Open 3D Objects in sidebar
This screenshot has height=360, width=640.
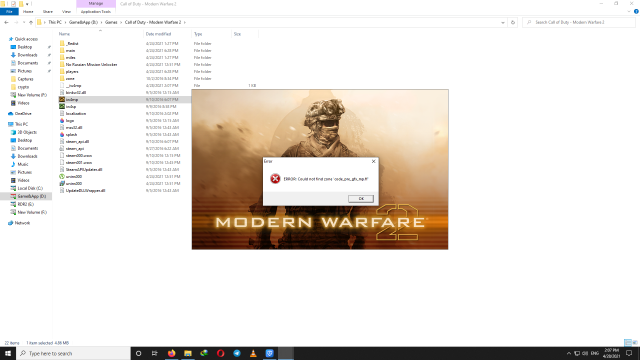27,132
